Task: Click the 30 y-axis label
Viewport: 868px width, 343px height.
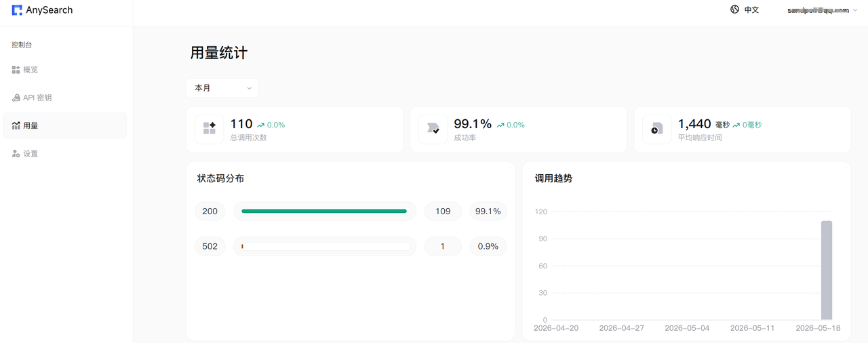Action: pyautogui.click(x=542, y=293)
